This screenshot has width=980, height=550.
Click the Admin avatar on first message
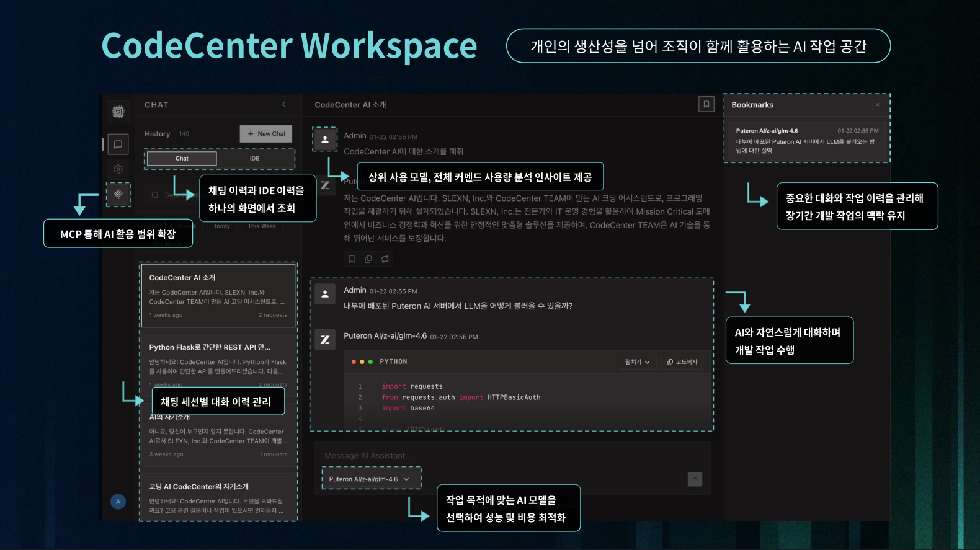pyautogui.click(x=325, y=140)
